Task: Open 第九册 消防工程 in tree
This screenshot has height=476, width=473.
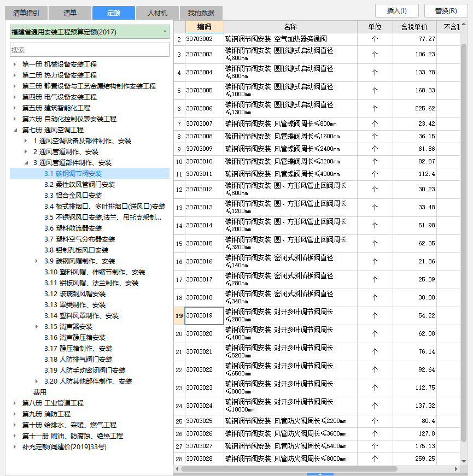Action: (x=46, y=414)
